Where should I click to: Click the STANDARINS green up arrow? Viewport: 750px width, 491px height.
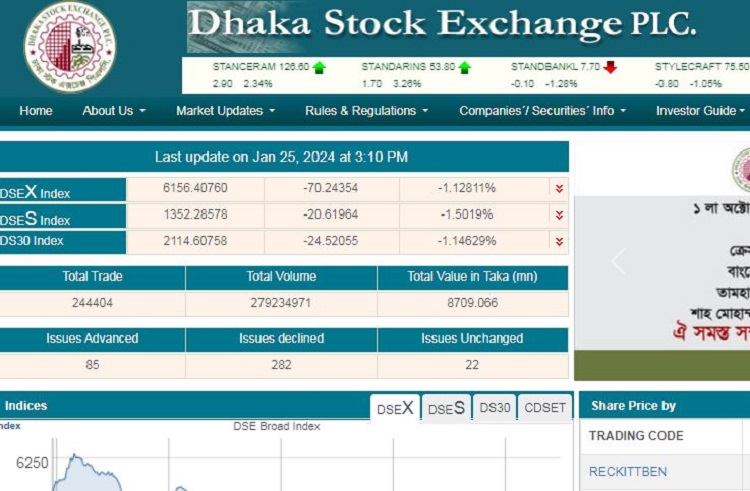[465, 67]
